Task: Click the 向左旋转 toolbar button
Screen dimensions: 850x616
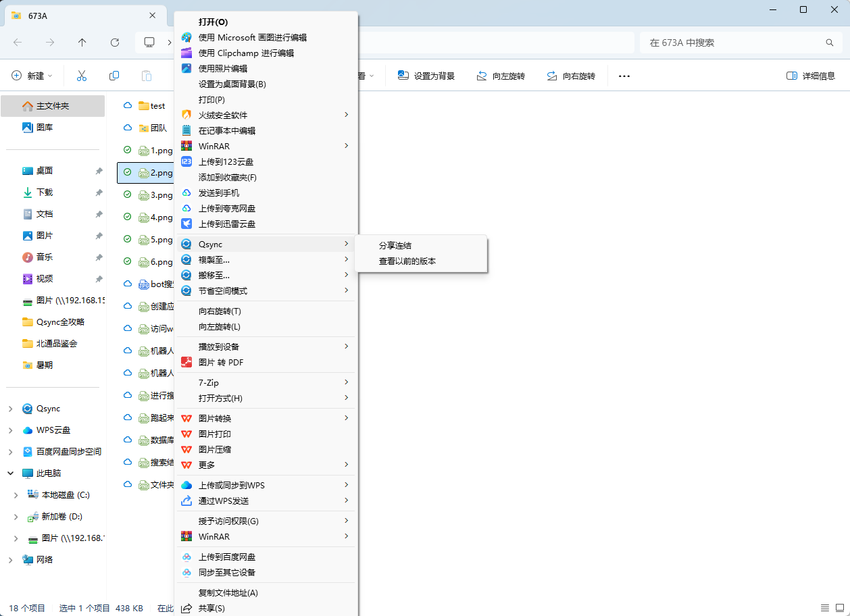Action: [501, 76]
